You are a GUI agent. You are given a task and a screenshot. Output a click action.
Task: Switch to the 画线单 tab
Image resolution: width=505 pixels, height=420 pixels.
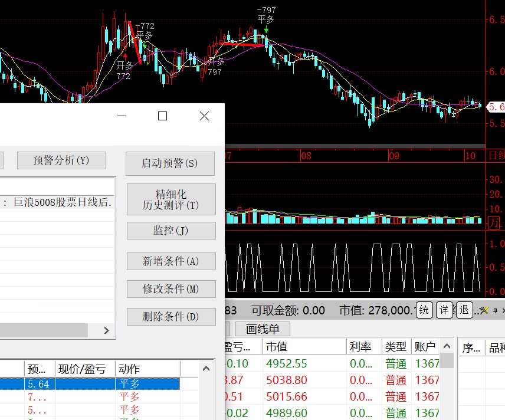coord(263,329)
